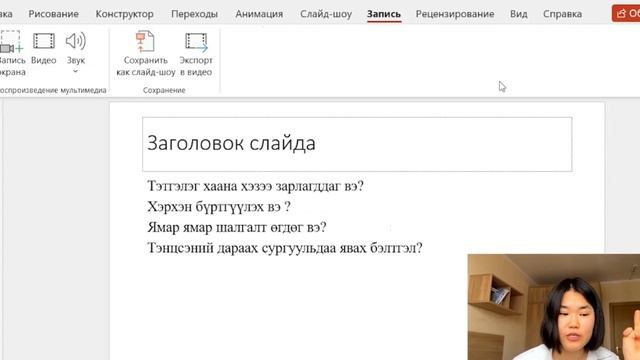Switch to the Вид tab
Viewport: 640px width, 360px height.
click(x=518, y=14)
